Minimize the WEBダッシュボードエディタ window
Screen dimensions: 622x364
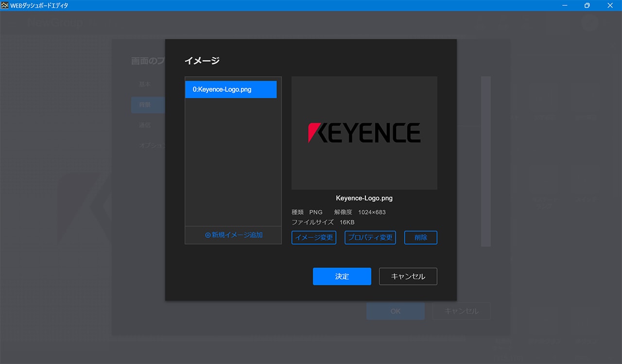[x=565, y=5]
